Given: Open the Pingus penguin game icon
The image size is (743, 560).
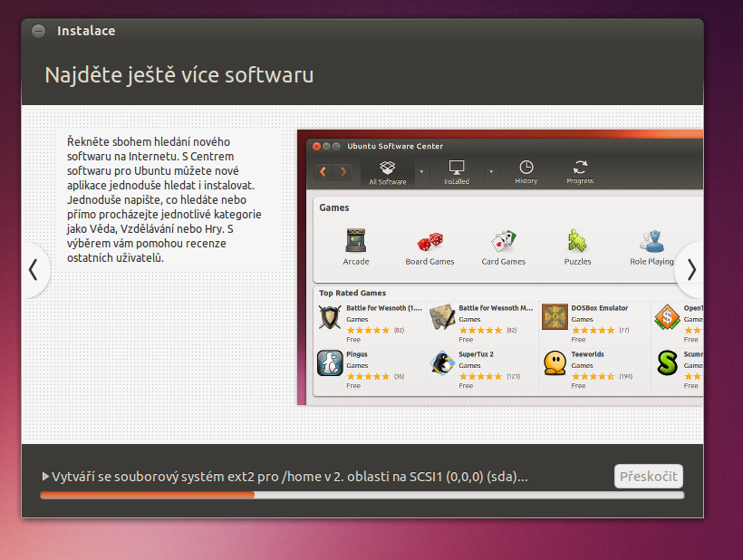Looking at the screenshot, I should pos(330,363).
